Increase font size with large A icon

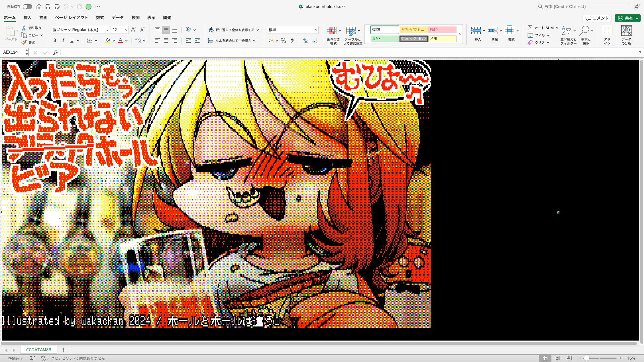pos(133,30)
